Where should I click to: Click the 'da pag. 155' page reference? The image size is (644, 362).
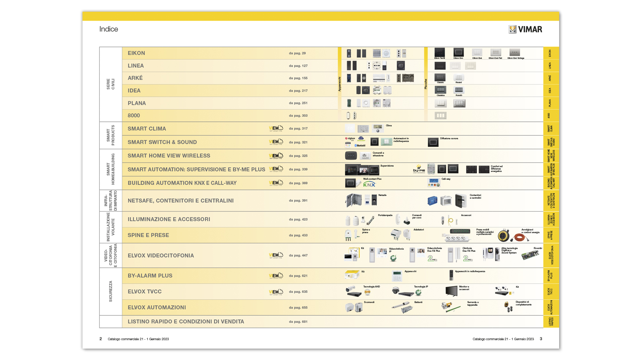tap(298, 78)
